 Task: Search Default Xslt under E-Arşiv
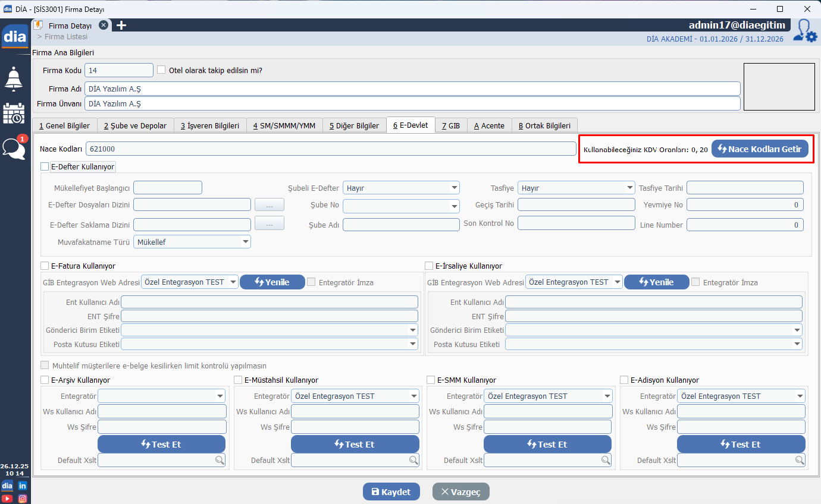[220, 460]
